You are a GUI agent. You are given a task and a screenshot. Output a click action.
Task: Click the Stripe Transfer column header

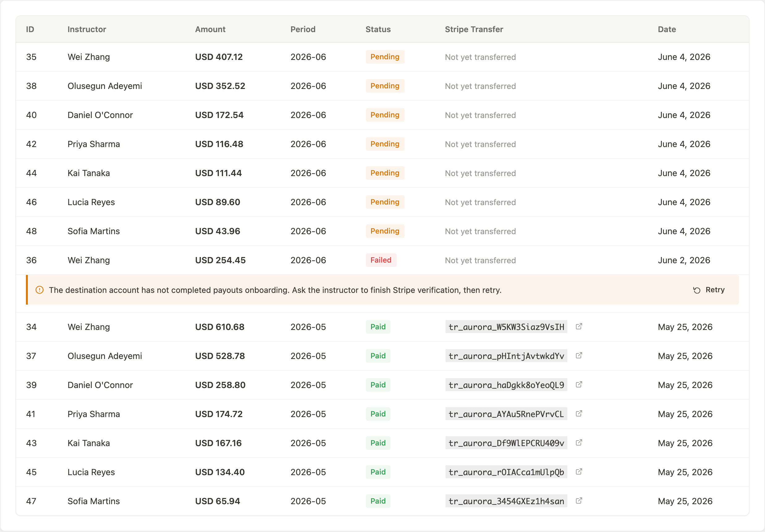474,29
